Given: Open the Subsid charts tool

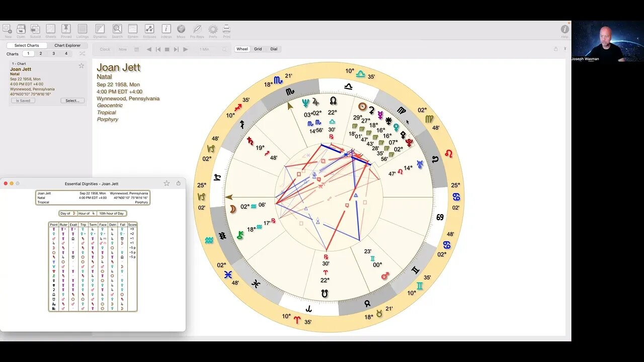Looking at the screenshot, I should coord(35,30).
